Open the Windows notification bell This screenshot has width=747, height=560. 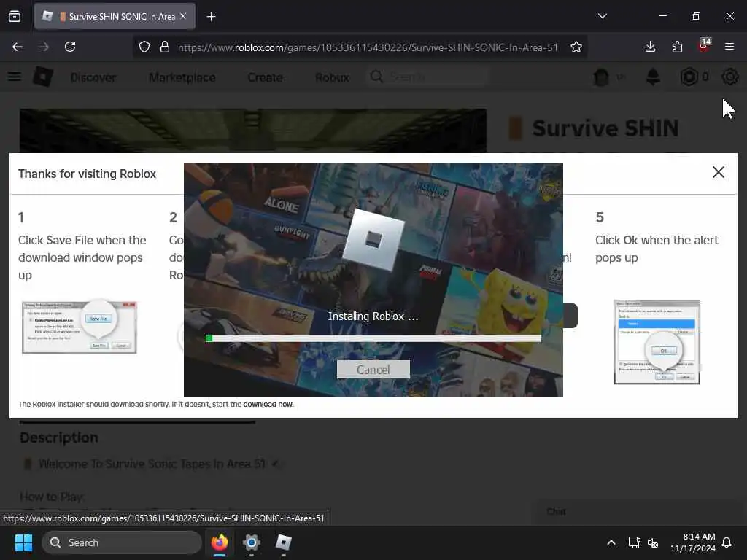point(727,542)
